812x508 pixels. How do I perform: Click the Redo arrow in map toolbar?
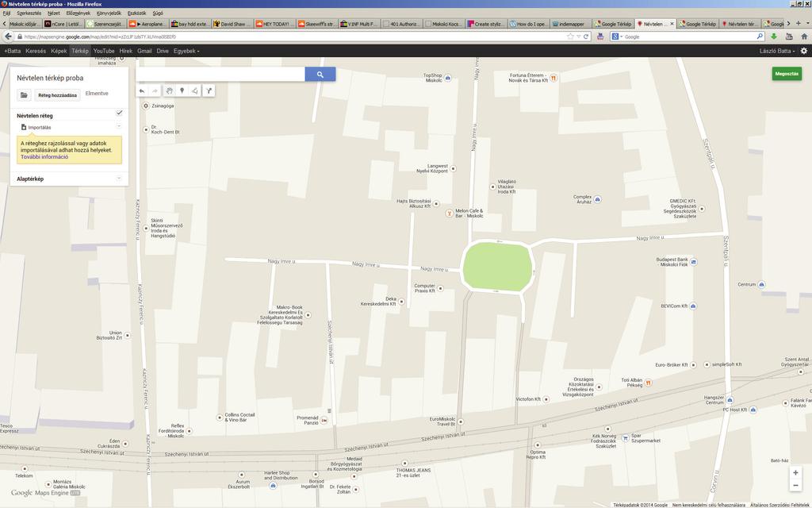[155, 91]
